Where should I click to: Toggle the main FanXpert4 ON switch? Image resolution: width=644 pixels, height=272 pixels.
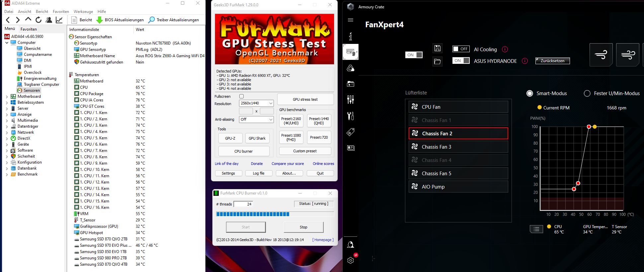[x=414, y=55]
